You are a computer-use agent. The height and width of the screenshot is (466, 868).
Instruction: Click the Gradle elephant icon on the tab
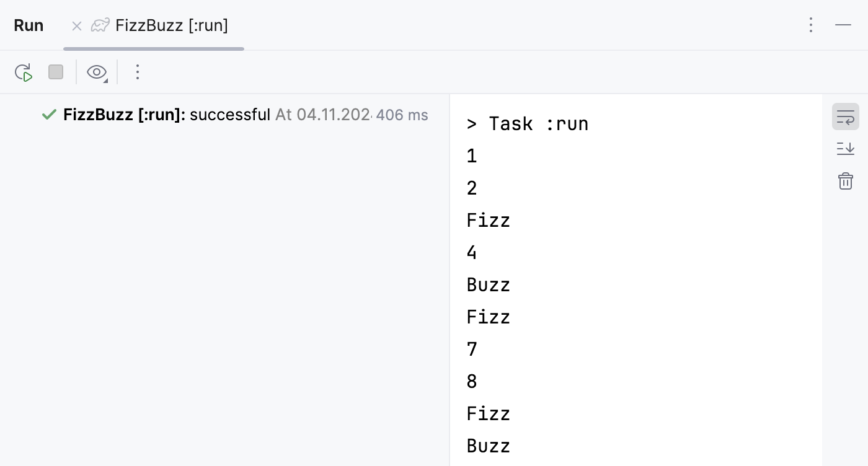(100, 25)
